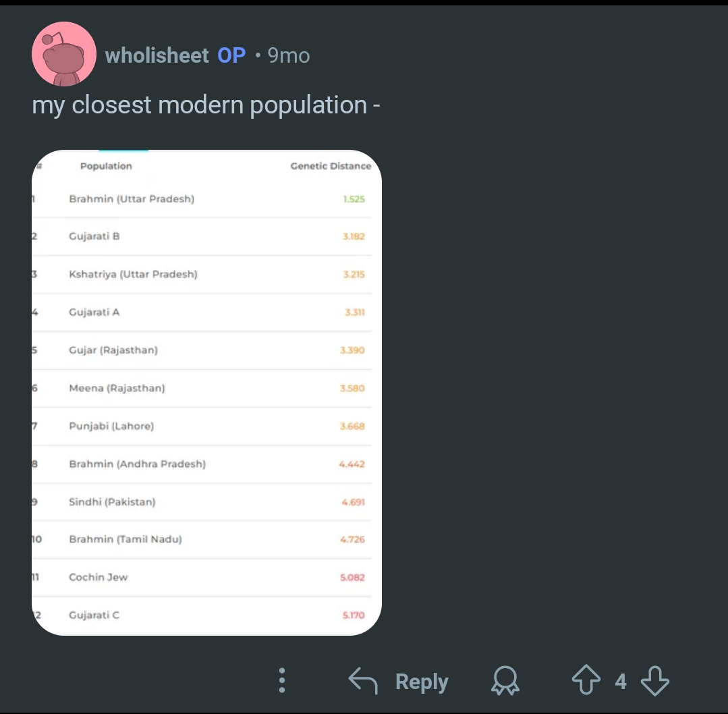728x714 pixels.
Task: Give an award using the award icon
Action: point(505,682)
